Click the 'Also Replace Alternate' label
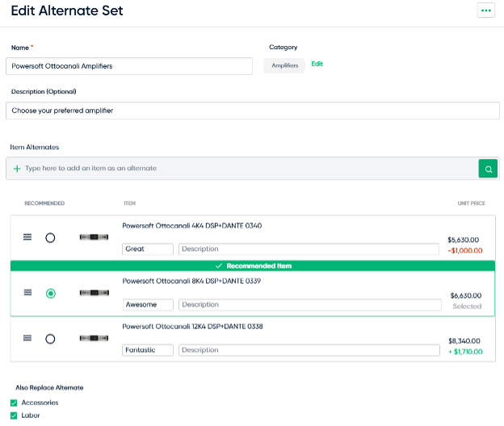The width and height of the screenshot is (504, 426). pyautogui.click(x=49, y=388)
